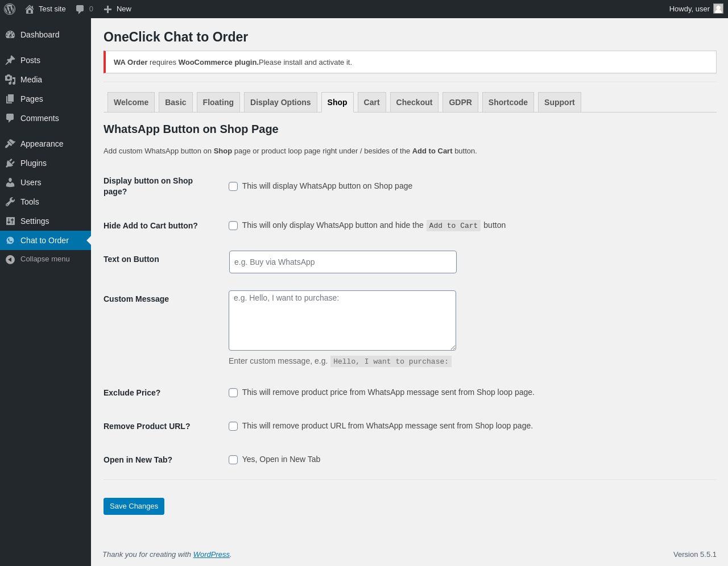Click the Users person icon
Image resolution: width=728 pixels, height=566 pixels.
10,182
